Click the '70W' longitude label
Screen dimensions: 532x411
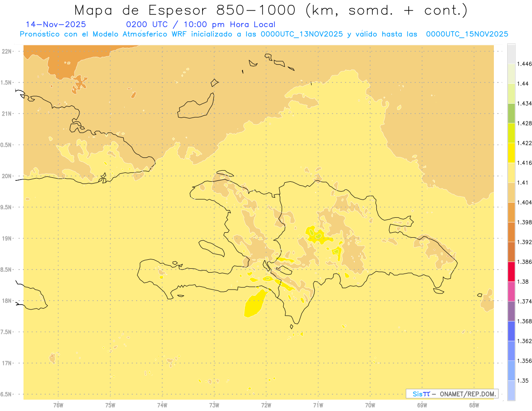click(370, 405)
